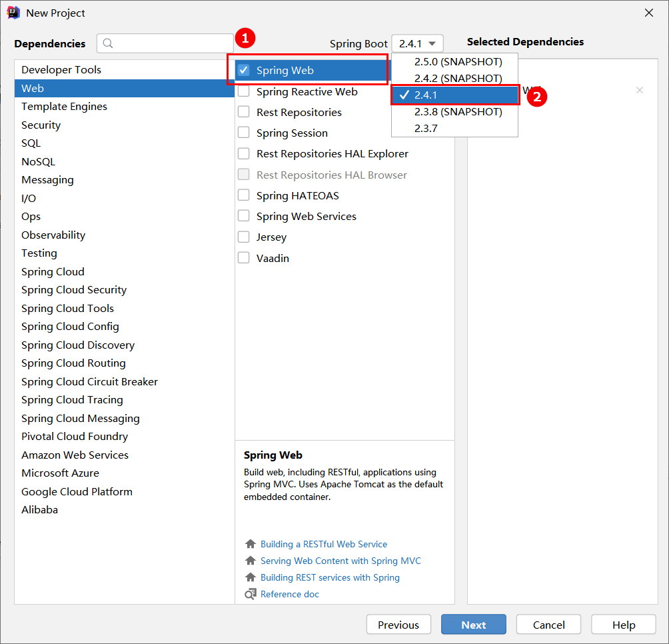Screen dimensions: 669x644
Task: Go to the Previous wizard step
Action: point(398,625)
